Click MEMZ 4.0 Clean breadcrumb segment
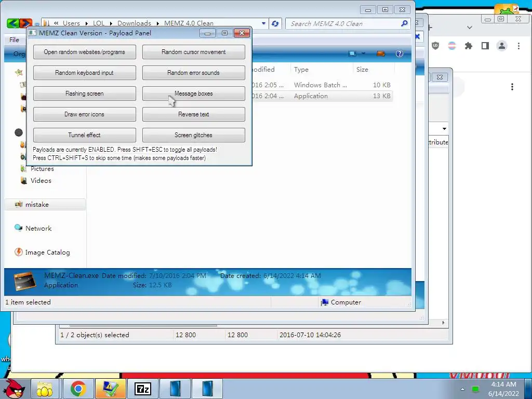The height and width of the screenshot is (399, 532). pos(189,23)
